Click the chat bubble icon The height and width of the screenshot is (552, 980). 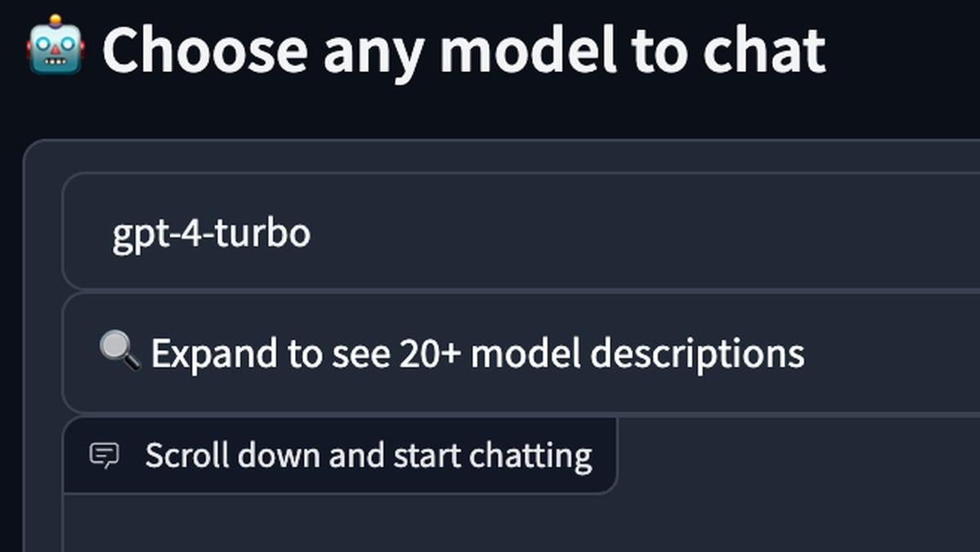point(104,456)
